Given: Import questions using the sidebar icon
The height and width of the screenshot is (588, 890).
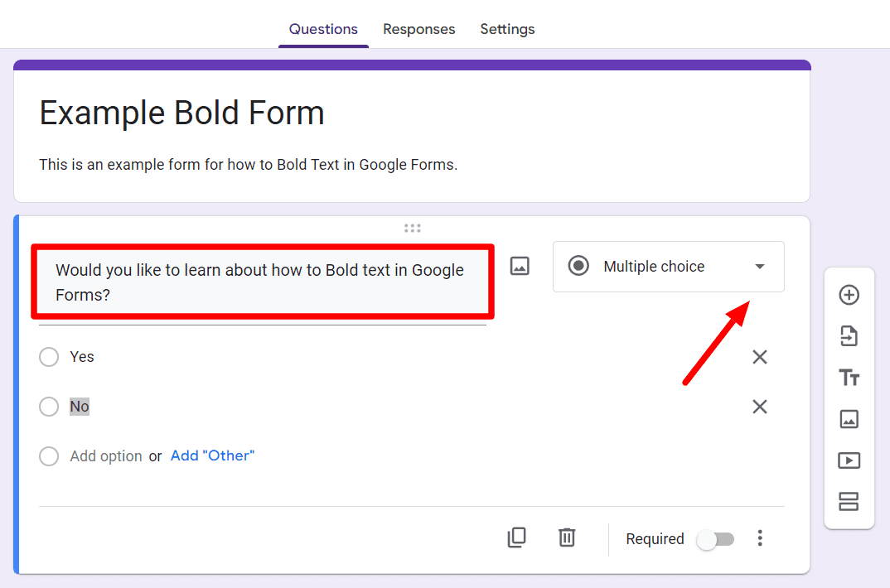Looking at the screenshot, I should [849, 336].
